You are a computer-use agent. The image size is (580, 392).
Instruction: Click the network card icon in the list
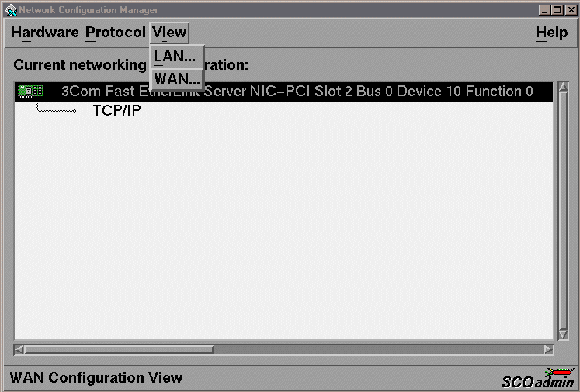(31, 92)
